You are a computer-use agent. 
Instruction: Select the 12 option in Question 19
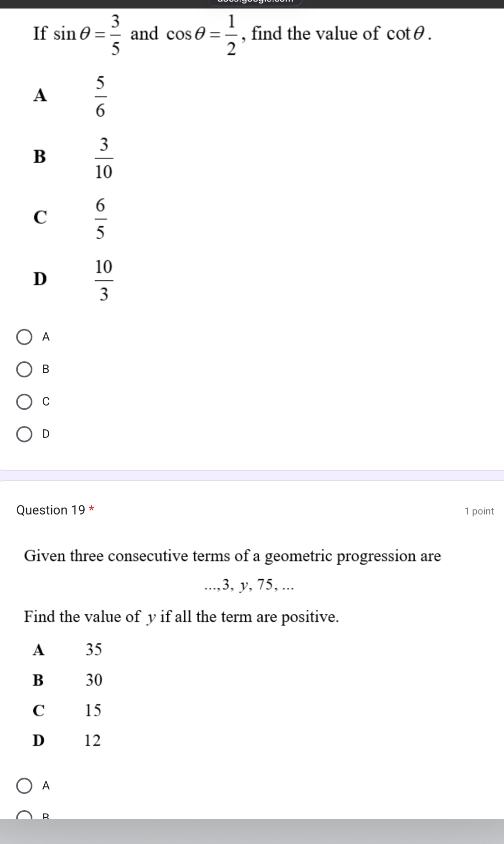92,741
